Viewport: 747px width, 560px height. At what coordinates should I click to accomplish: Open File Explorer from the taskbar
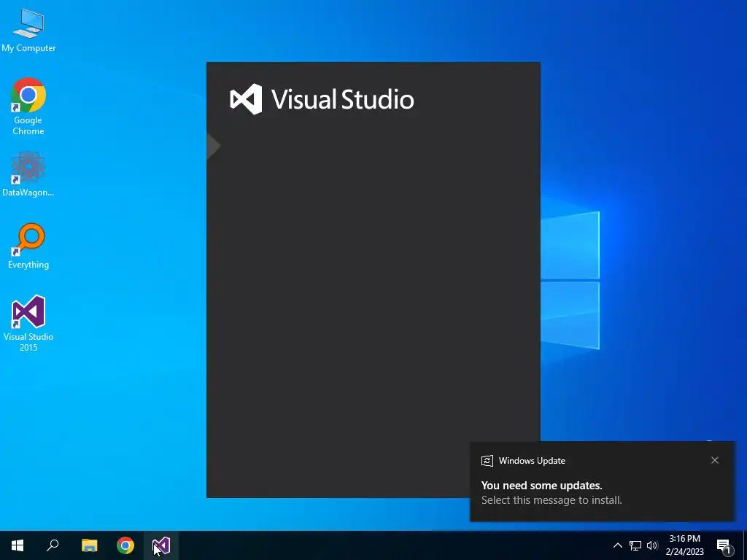[89, 545]
